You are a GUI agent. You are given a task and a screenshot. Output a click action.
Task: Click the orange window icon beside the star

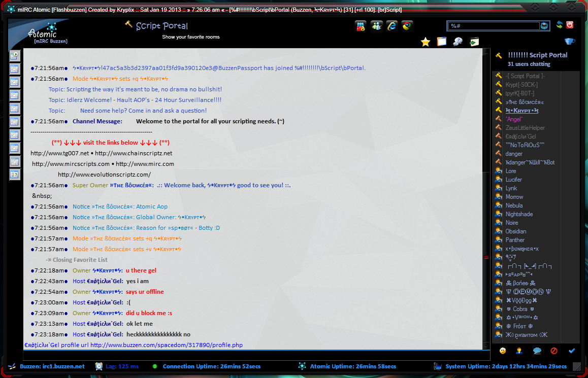[442, 42]
